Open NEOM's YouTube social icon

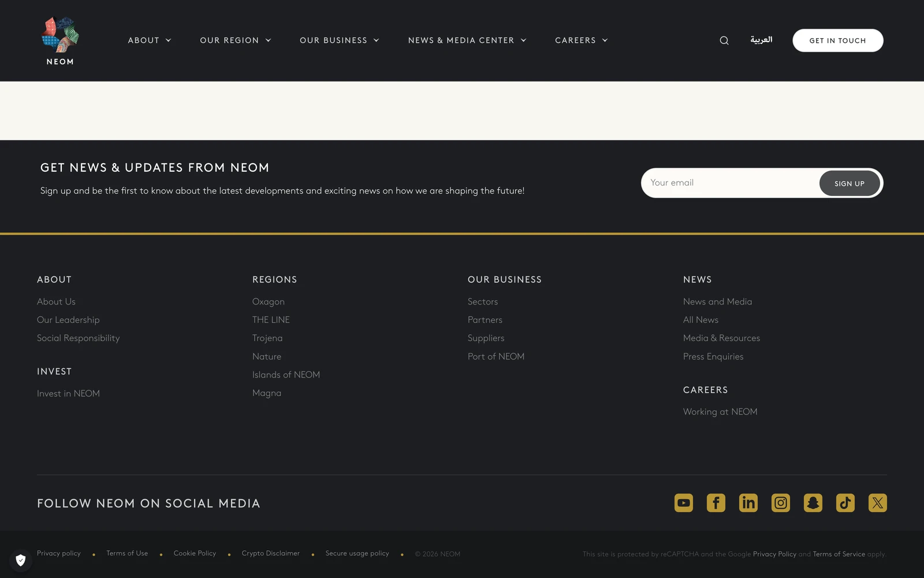click(684, 503)
